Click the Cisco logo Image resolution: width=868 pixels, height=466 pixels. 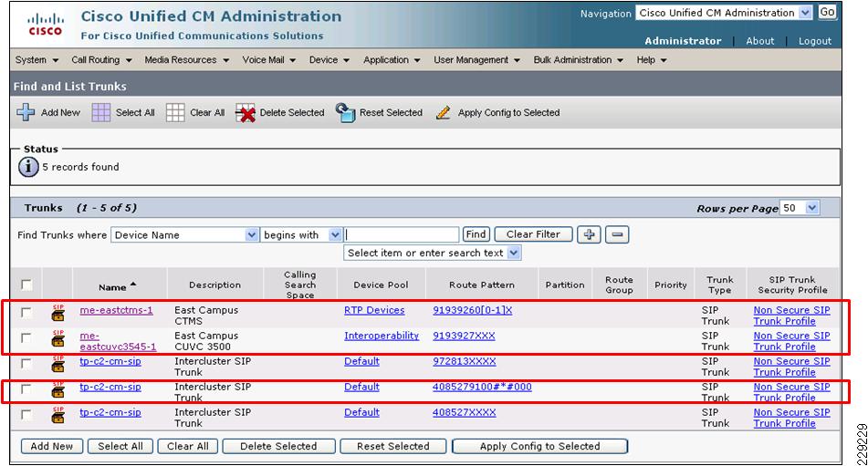pos(46,25)
